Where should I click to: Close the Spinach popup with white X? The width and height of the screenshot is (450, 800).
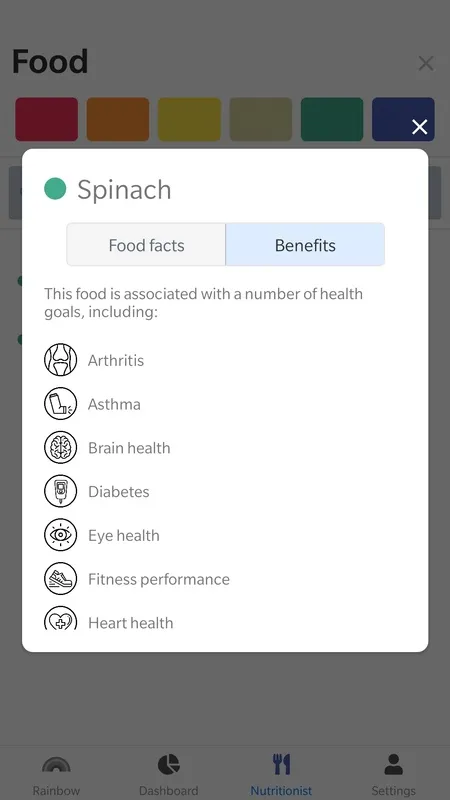[419, 127]
